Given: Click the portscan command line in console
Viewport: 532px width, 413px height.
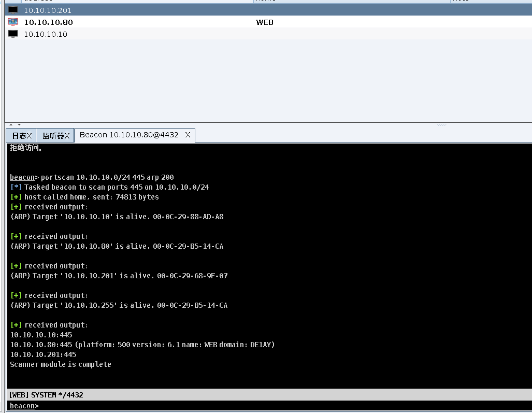Looking at the screenshot, I should coord(92,177).
